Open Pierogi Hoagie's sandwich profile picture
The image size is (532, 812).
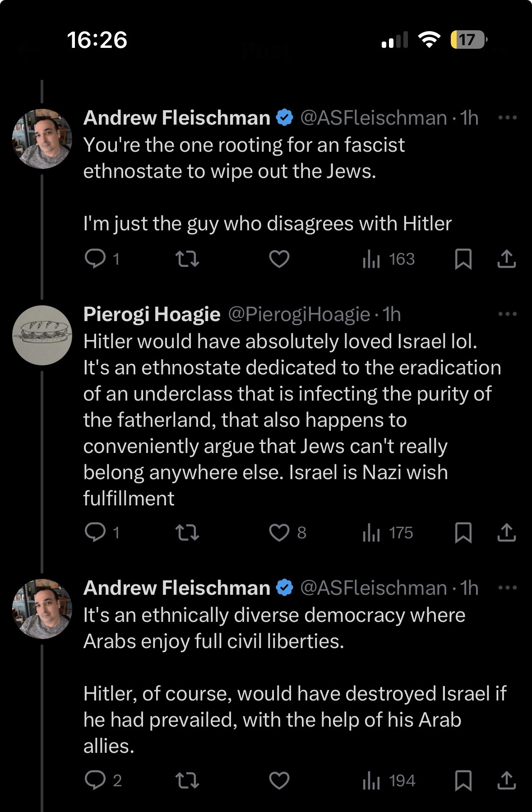42,336
